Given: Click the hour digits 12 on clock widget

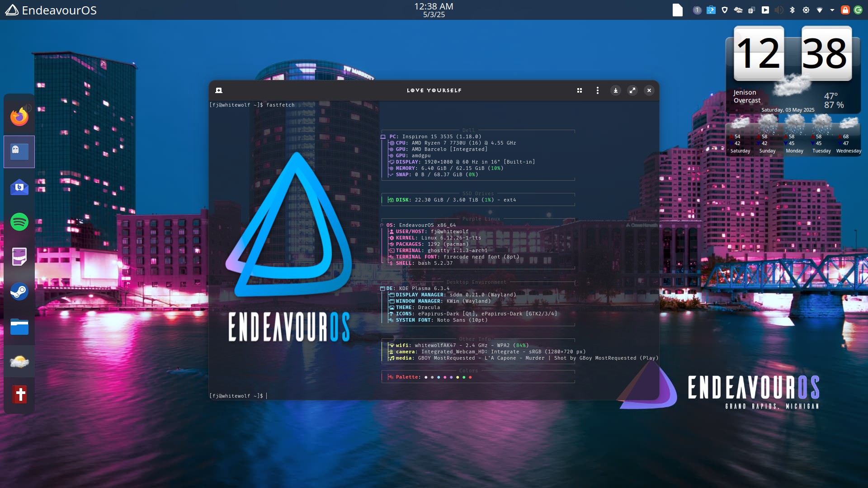Looking at the screenshot, I should (x=759, y=53).
